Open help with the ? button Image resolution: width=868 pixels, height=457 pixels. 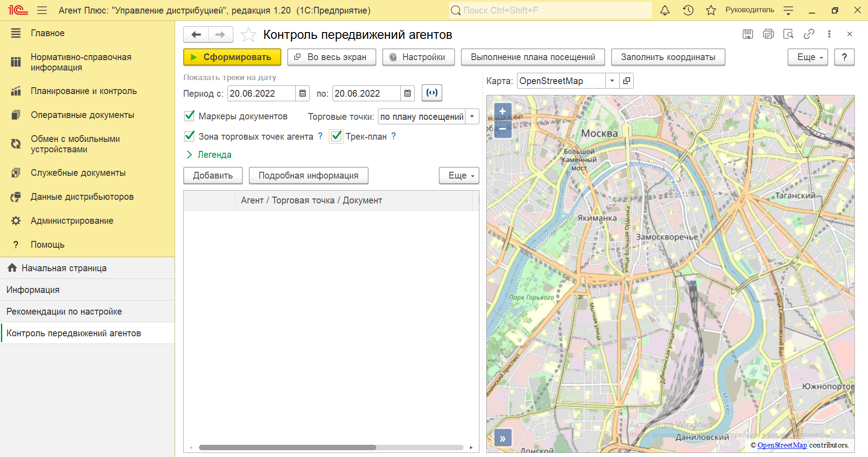tap(844, 57)
